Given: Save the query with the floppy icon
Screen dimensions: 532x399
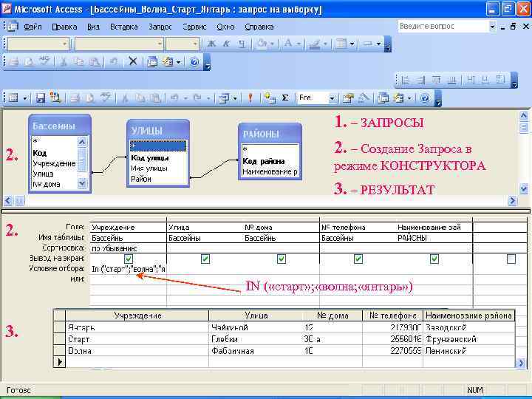Looking at the screenshot, I should [x=41, y=98].
